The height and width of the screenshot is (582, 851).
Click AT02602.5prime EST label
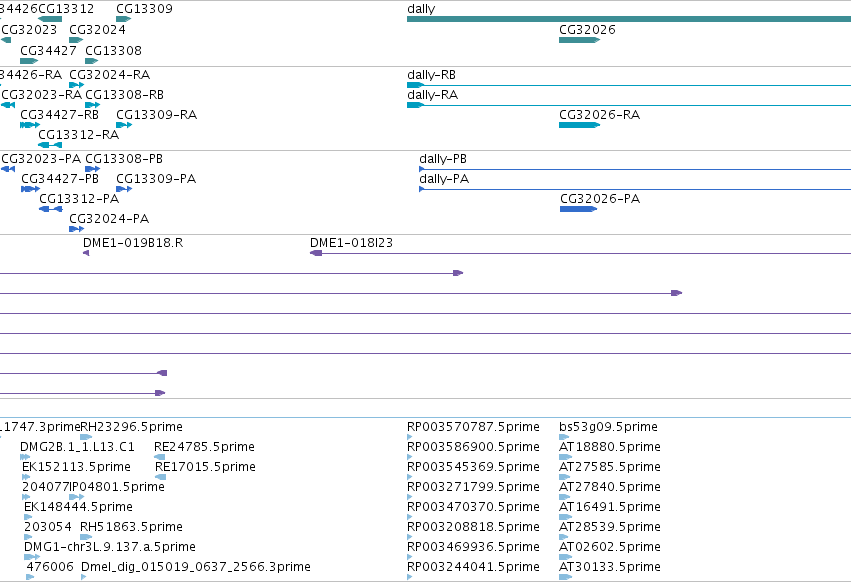click(610, 547)
